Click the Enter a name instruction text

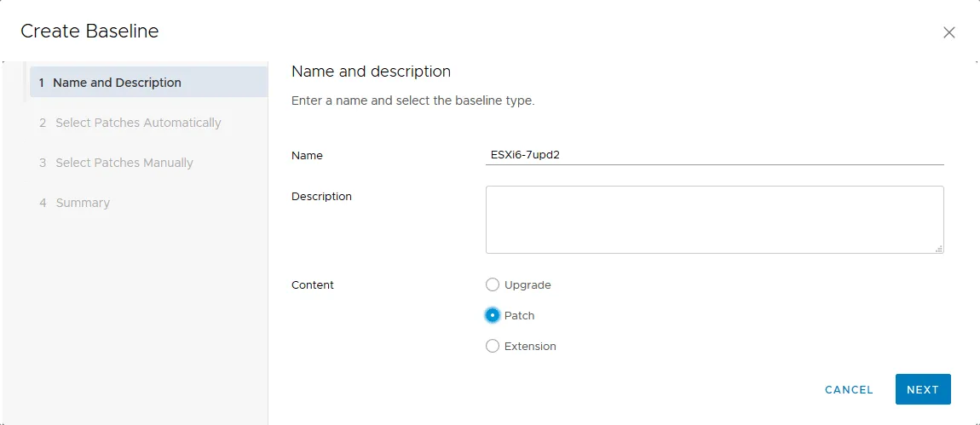(412, 101)
